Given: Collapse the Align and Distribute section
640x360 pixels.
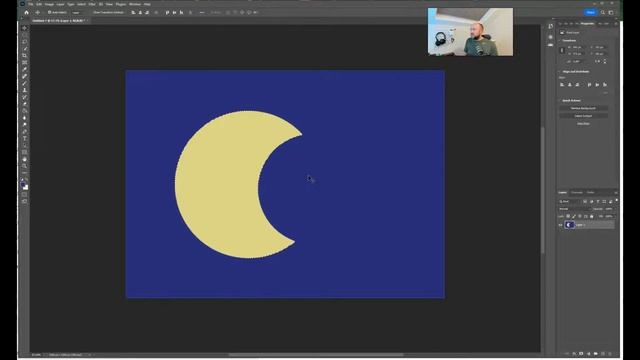Looking at the screenshot, I should click(559, 71).
